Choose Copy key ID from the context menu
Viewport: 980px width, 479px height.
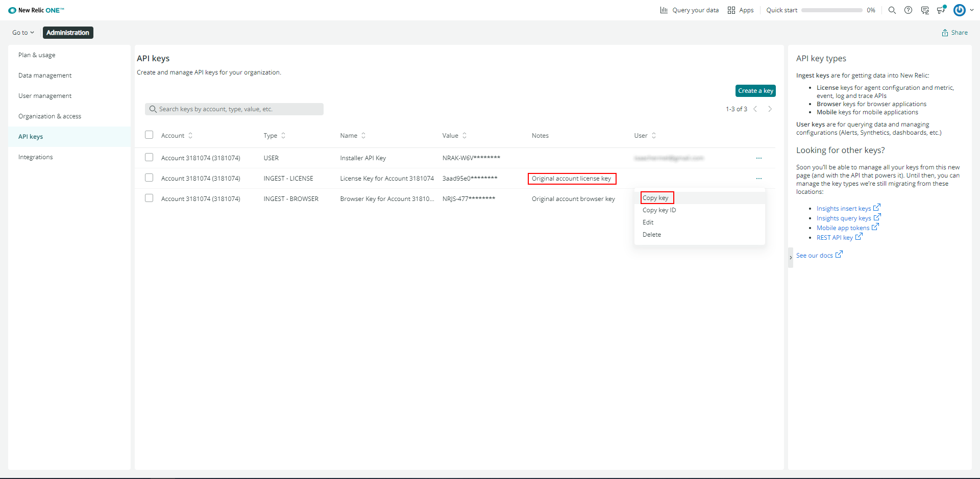click(x=659, y=210)
